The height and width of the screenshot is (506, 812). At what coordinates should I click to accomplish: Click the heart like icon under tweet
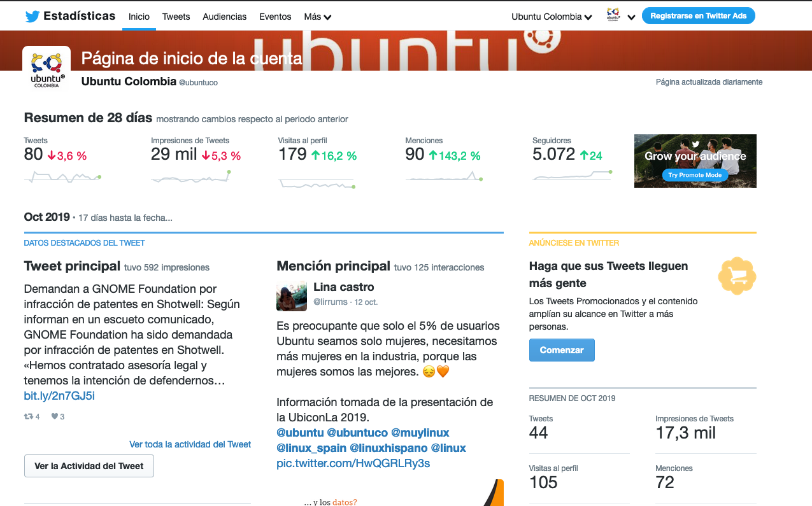point(55,417)
